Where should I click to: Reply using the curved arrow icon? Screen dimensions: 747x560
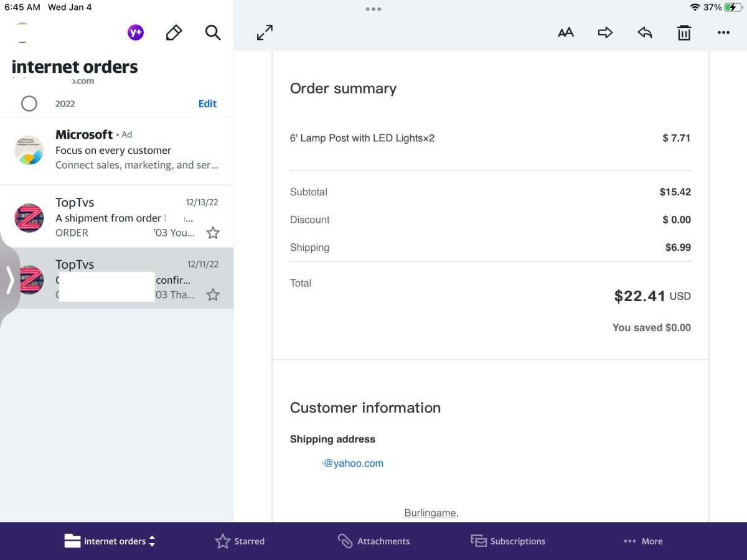[644, 33]
